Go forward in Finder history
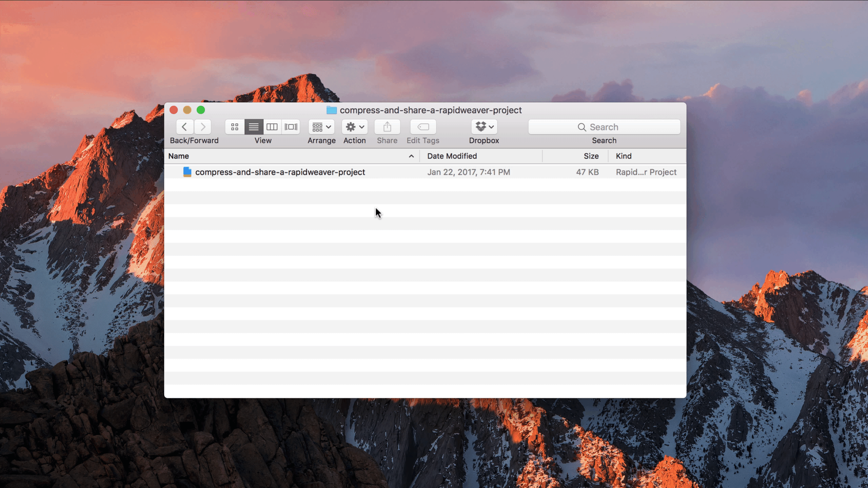The image size is (868, 488). point(203,127)
